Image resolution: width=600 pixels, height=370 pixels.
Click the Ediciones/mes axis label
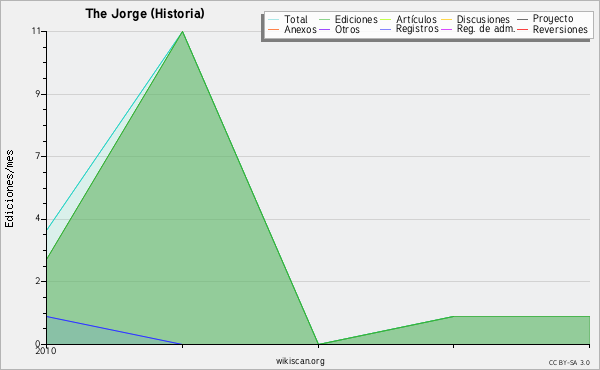tap(9, 188)
